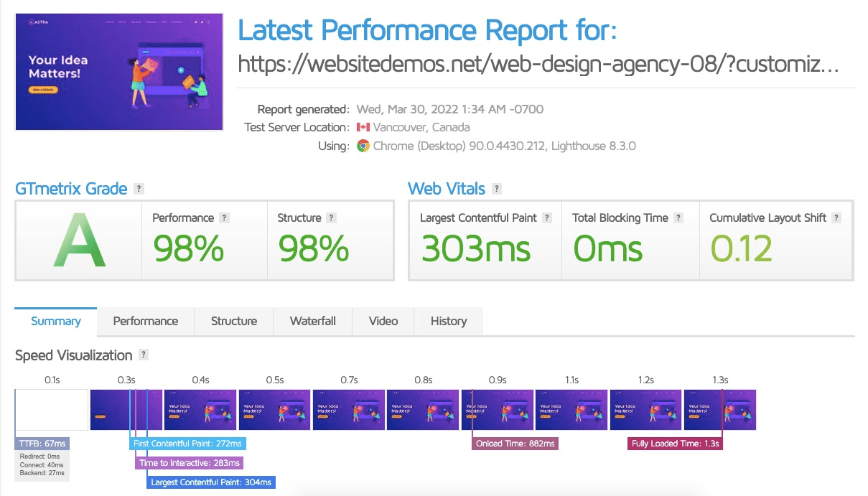The width and height of the screenshot is (868, 496).
Task: Switch to the Performance tab
Action: tap(145, 322)
